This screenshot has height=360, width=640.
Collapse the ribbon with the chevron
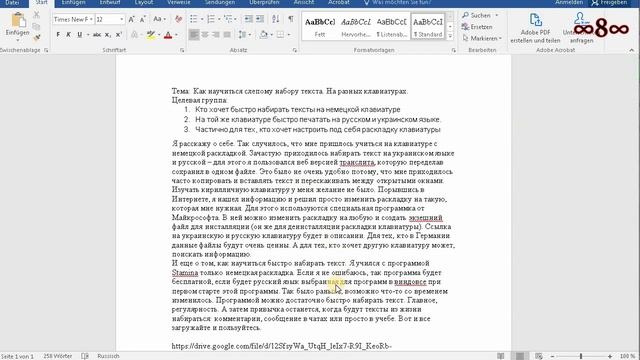click(631, 50)
